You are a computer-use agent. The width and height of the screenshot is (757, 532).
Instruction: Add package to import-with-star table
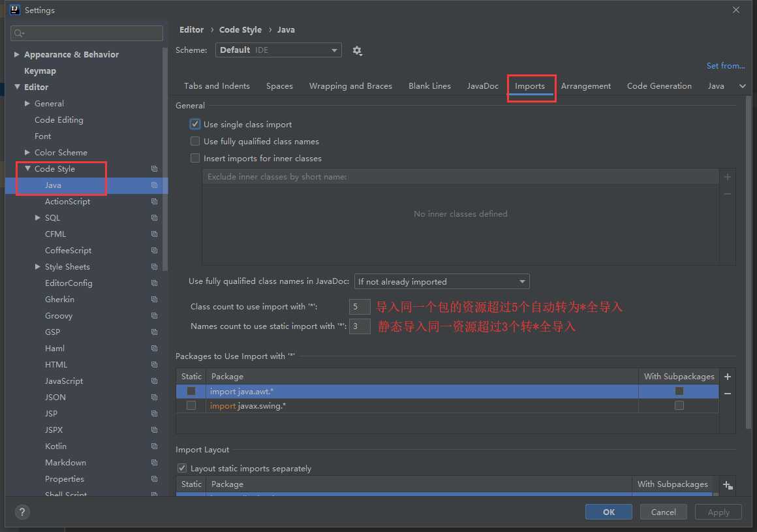728,377
